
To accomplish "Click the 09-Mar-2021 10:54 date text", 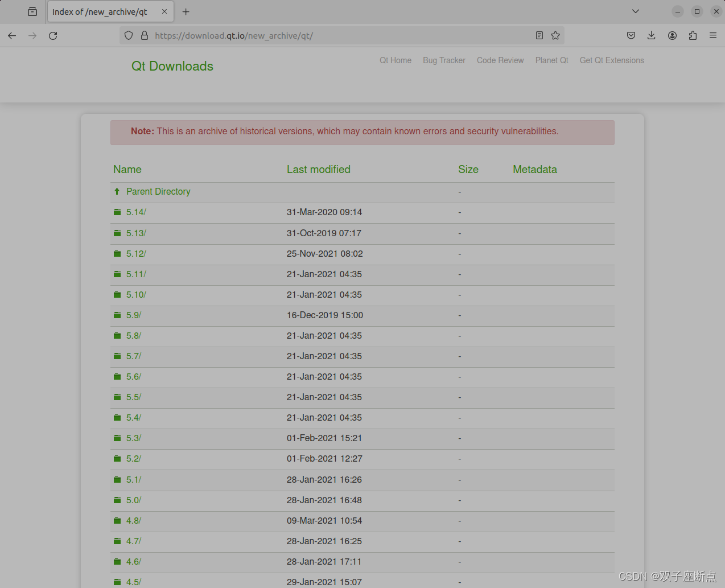I will [x=324, y=521].
